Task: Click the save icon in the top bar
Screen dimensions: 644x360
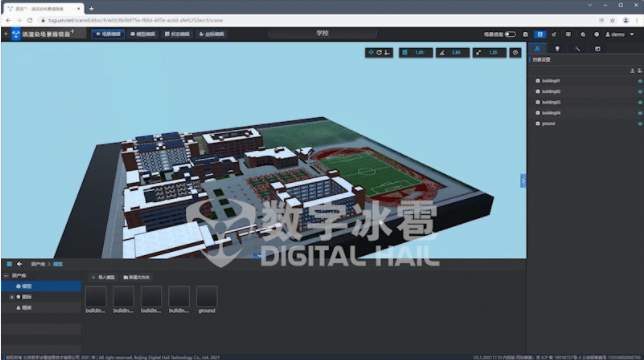Action: 525,34
